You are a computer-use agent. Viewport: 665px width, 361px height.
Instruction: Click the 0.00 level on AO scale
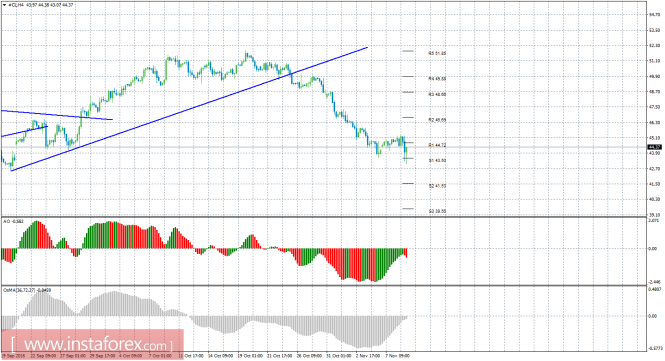pos(653,249)
